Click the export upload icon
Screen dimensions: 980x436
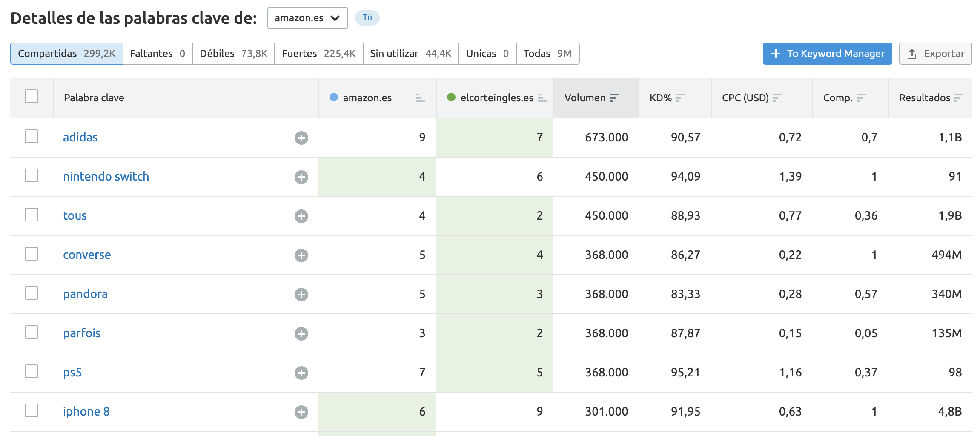point(912,54)
